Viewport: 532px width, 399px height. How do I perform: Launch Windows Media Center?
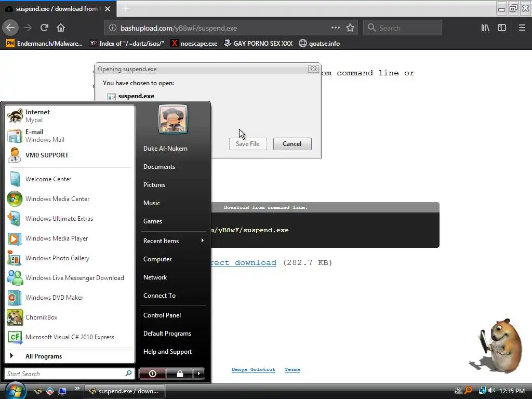coord(70,199)
